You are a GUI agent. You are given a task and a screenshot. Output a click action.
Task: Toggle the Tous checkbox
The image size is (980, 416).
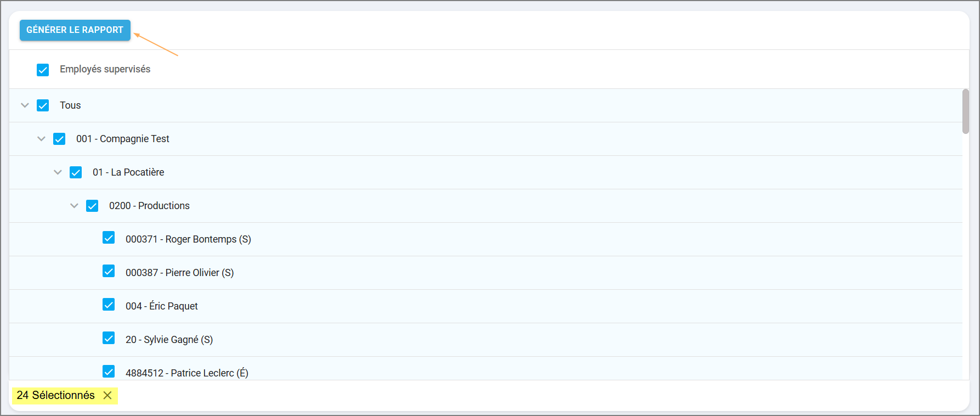point(43,105)
